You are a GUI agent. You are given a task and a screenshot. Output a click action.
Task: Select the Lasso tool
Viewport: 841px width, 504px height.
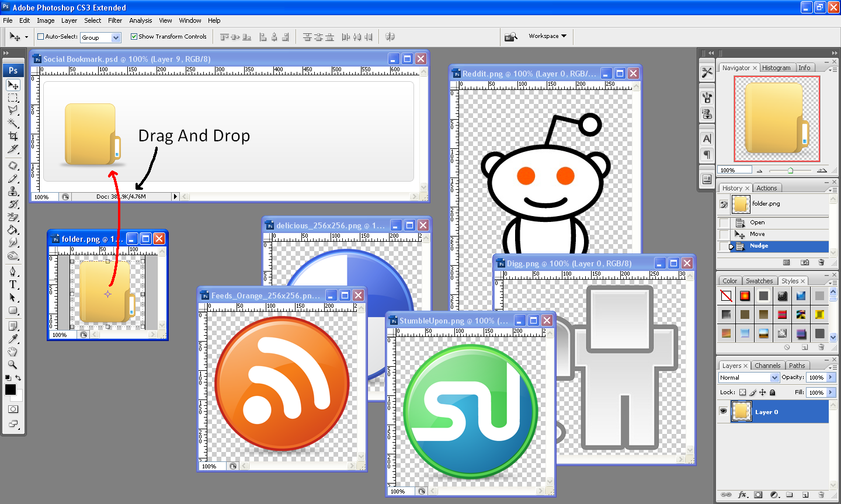click(x=13, y=110)
